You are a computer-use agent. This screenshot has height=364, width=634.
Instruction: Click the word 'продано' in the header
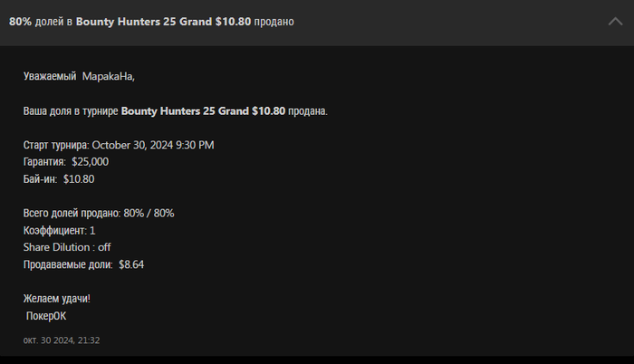point(274,22)
